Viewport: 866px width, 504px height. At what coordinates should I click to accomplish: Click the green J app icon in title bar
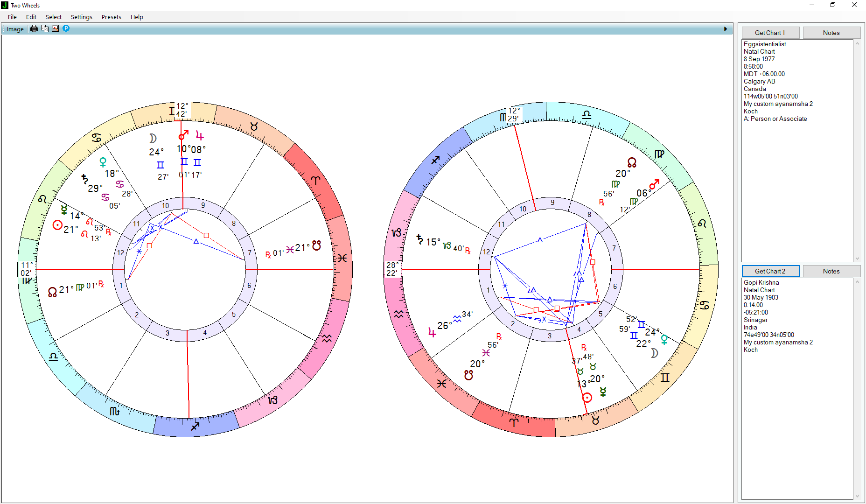pos(5,5)
